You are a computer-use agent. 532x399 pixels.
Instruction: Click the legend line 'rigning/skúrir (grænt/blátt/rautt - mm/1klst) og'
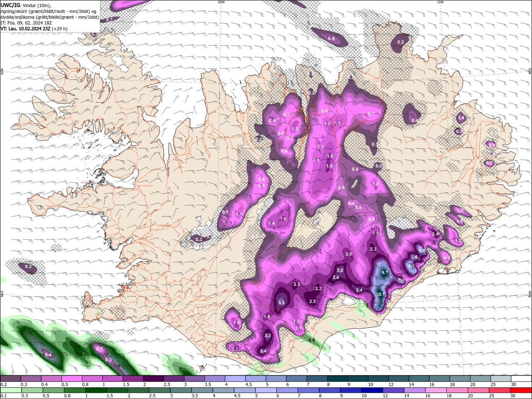coord(49,11)
